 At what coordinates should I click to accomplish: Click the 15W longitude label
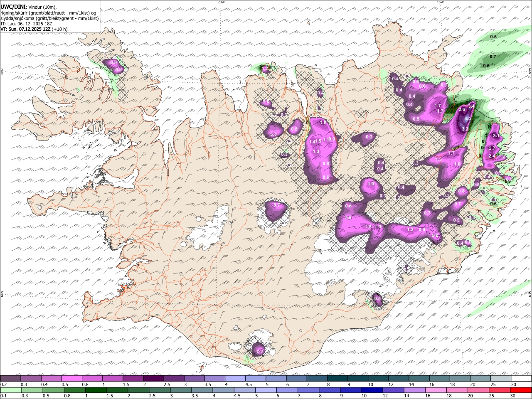pyautogui.click(x=440, y=2)
